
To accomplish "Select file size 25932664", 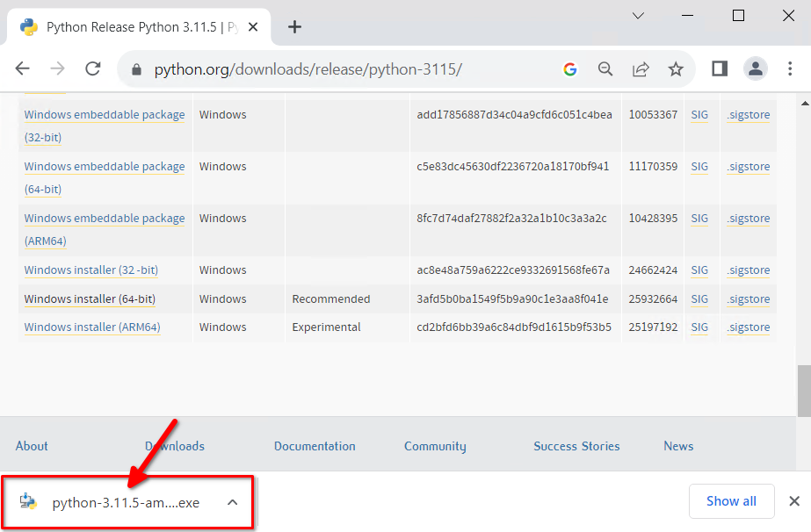I will [x=653, y=298].
